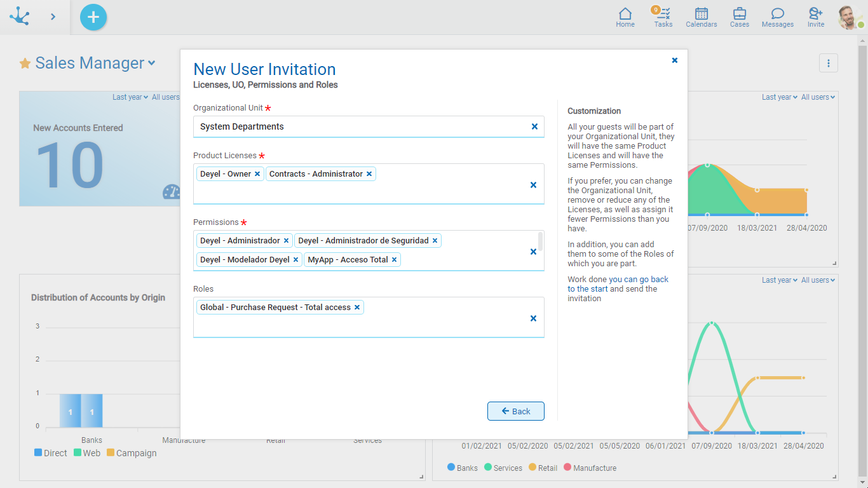
Task: Open the Calendars icon
Action: 701,17
